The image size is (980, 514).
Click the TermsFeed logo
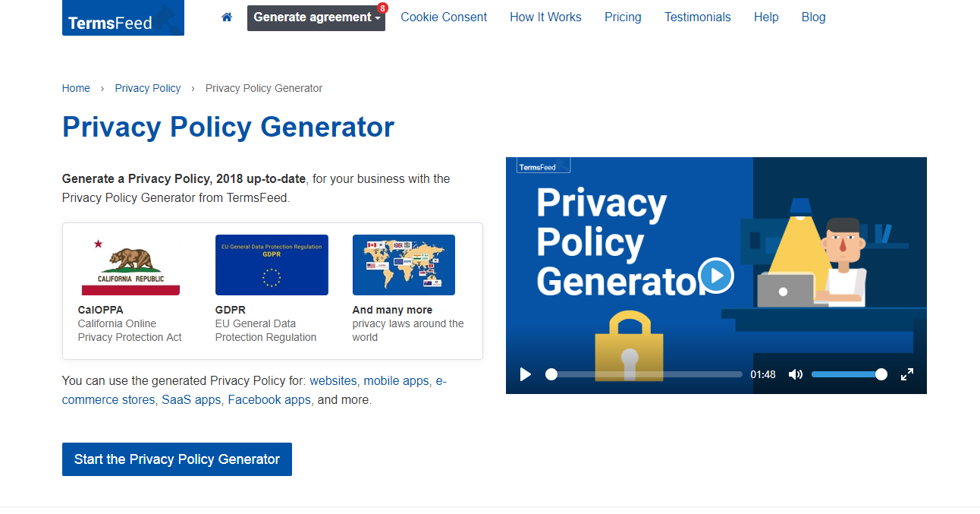123,17
